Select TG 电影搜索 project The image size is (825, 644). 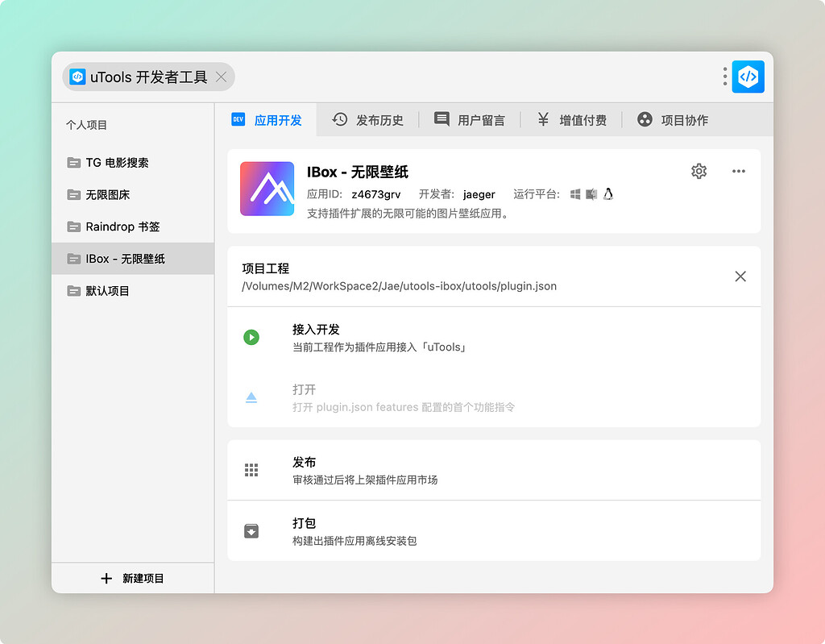click(133, 163)
